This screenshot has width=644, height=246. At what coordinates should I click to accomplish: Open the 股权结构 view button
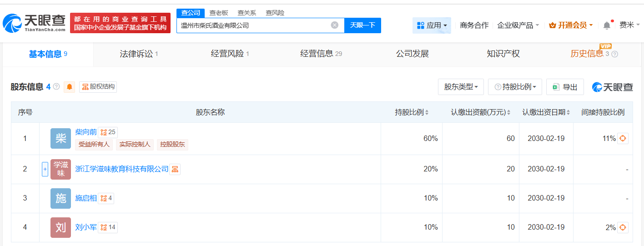click(x=98, y=87)
